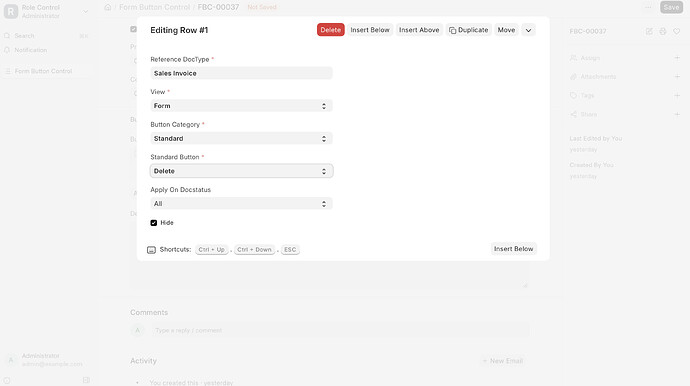Open the three-dots menu near Save
Viewport: 690px width, 386px height.
(x=648, y=7)
